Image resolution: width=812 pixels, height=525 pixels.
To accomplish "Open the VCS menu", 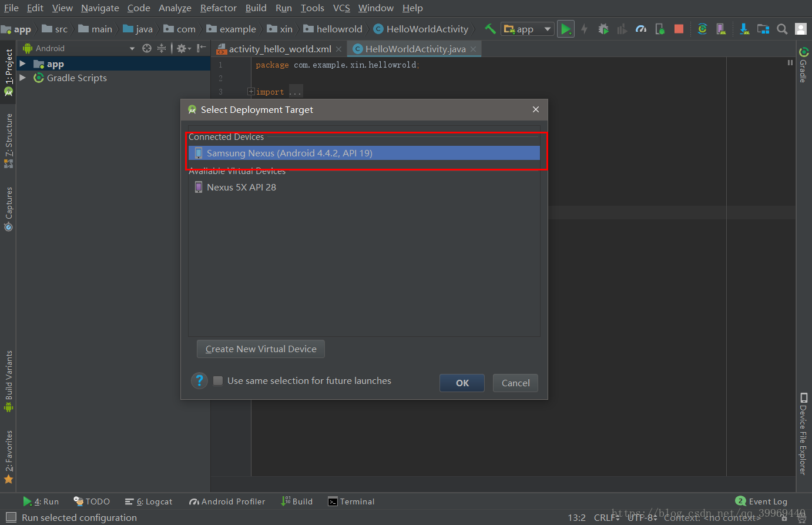I will [x=341, y=8].
